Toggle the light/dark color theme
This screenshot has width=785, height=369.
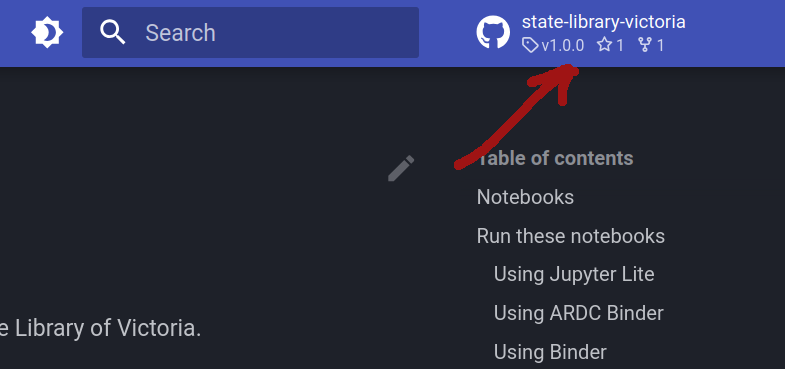[47, 33]
